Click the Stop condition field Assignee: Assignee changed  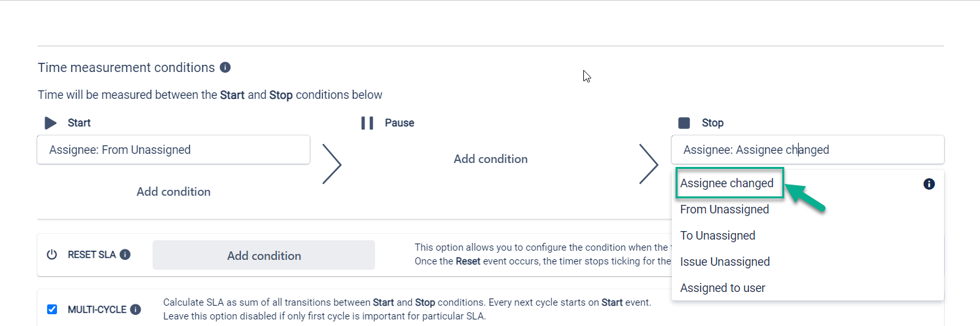(x=807, y=150)
